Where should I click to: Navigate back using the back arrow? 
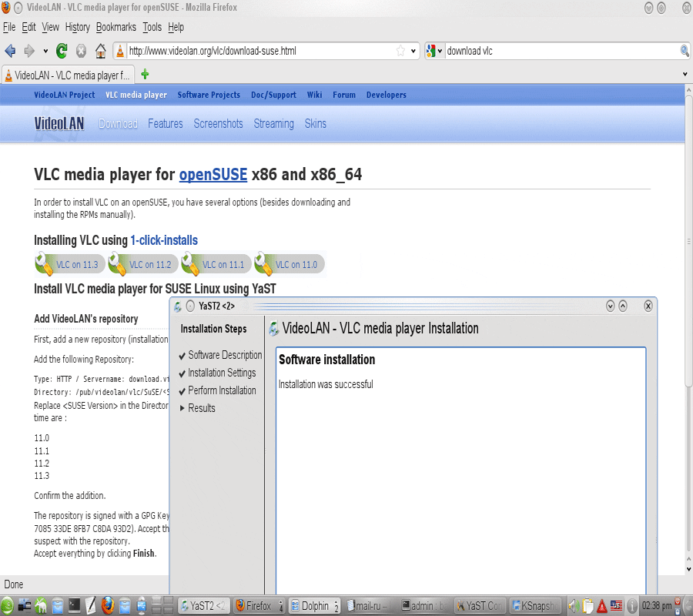click(11, 51)
